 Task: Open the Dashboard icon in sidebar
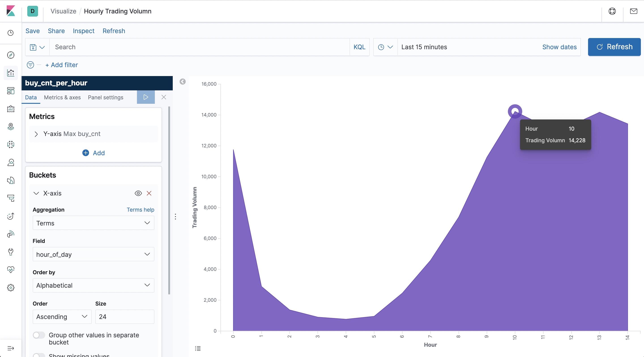coord(11,91)
